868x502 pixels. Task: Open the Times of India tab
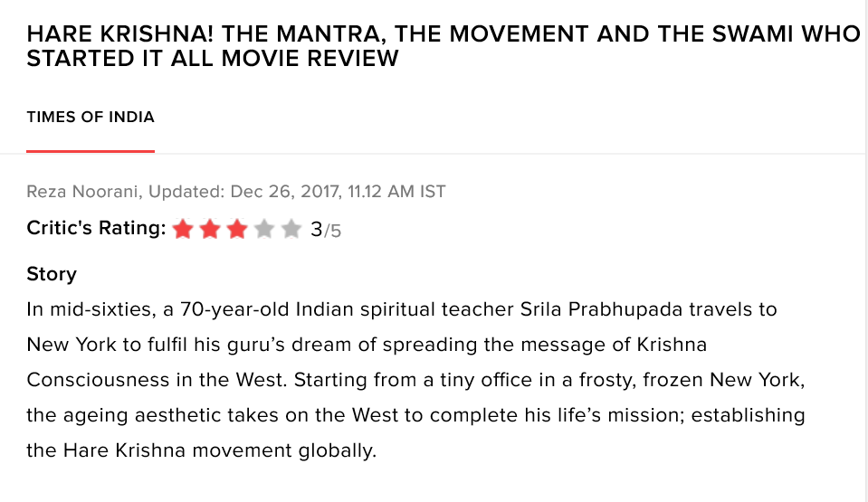click(91, 118)
